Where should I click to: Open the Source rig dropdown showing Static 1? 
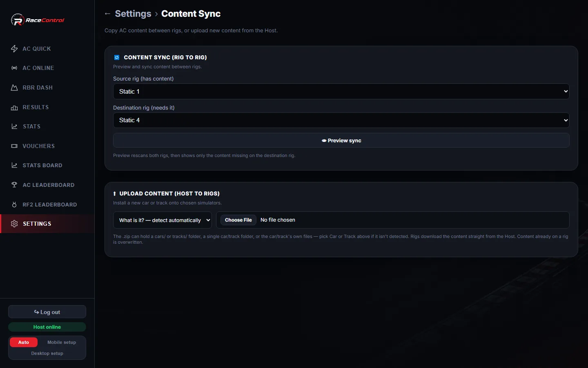[341, 92]
